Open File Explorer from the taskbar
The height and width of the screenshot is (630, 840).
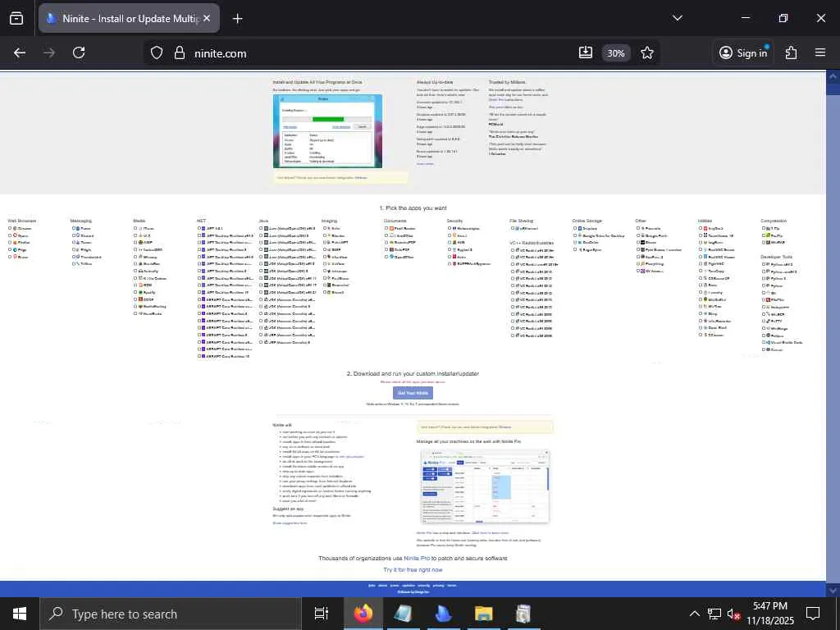click(483, 614)
